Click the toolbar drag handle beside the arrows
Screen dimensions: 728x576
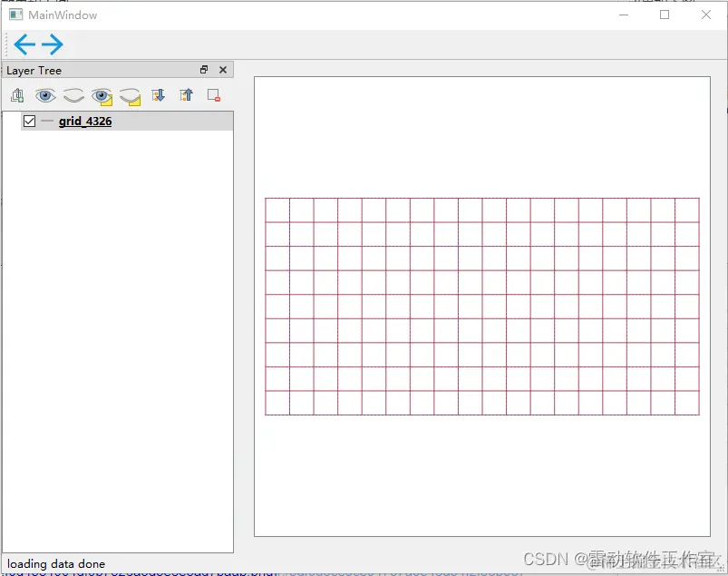point(6,44)
